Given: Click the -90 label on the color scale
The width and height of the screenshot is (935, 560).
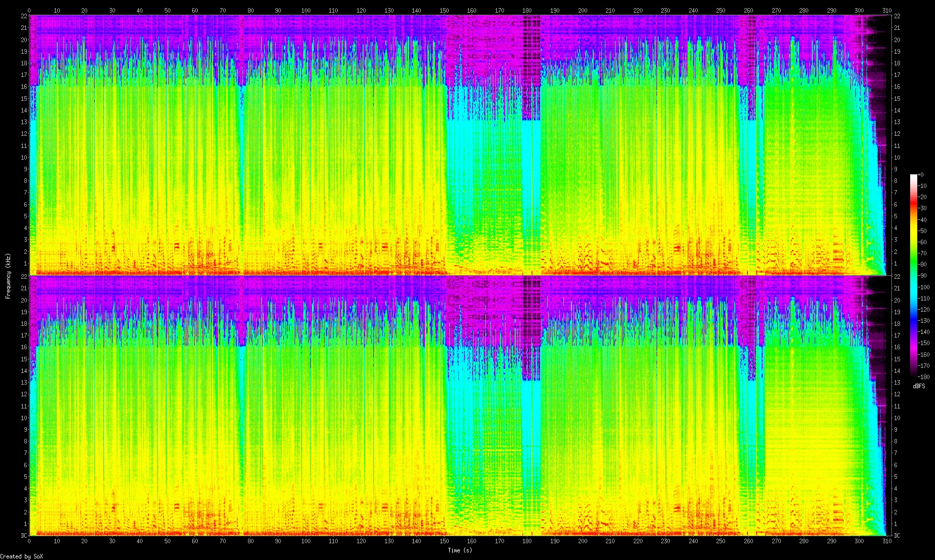Looking at the screenshot, I should pyautogui.click(x=923, y=276).
